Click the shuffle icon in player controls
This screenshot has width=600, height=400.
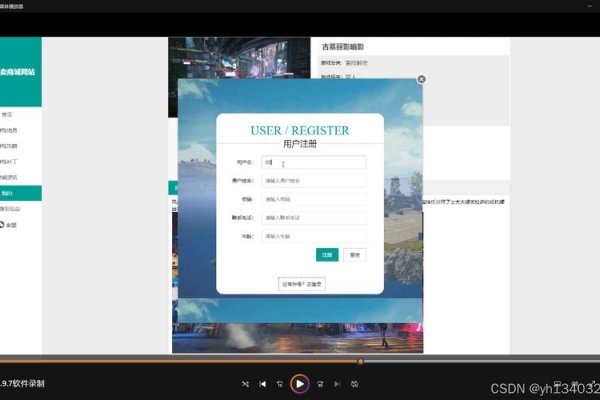click(246, 383)
